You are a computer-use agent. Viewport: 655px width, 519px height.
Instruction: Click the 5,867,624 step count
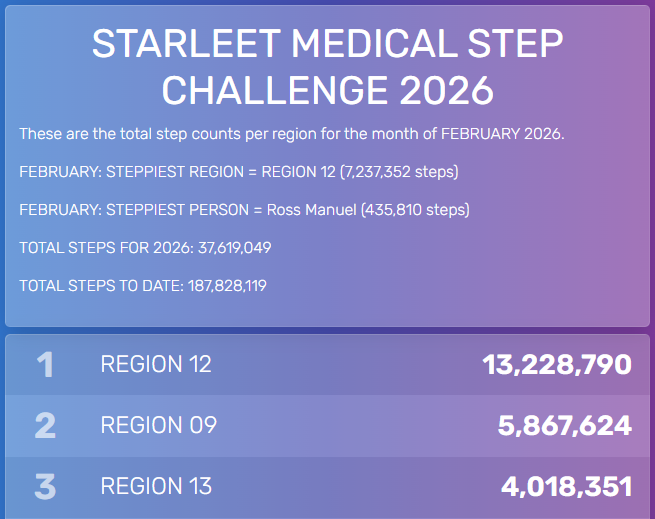pyautogui.click(x=564, y=426)
